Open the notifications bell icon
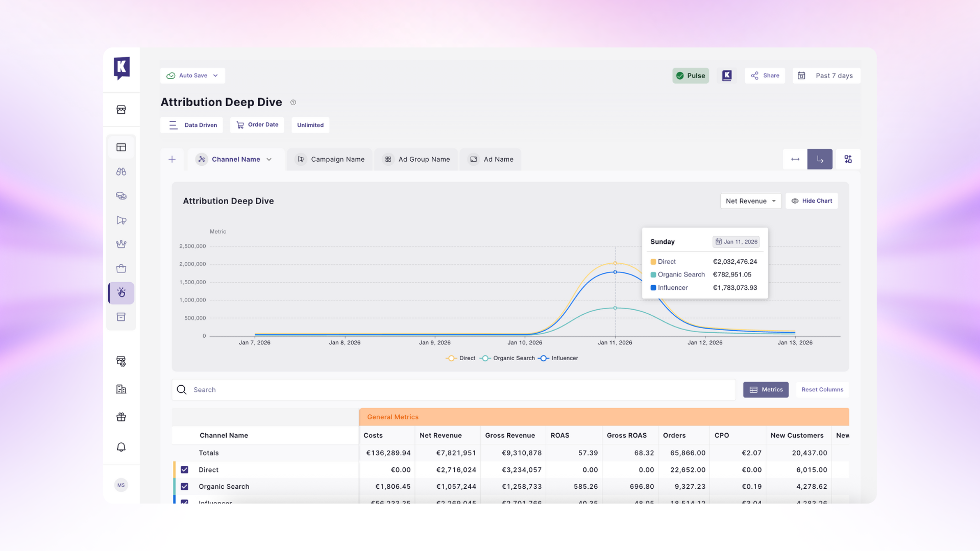 pos(121,447)
